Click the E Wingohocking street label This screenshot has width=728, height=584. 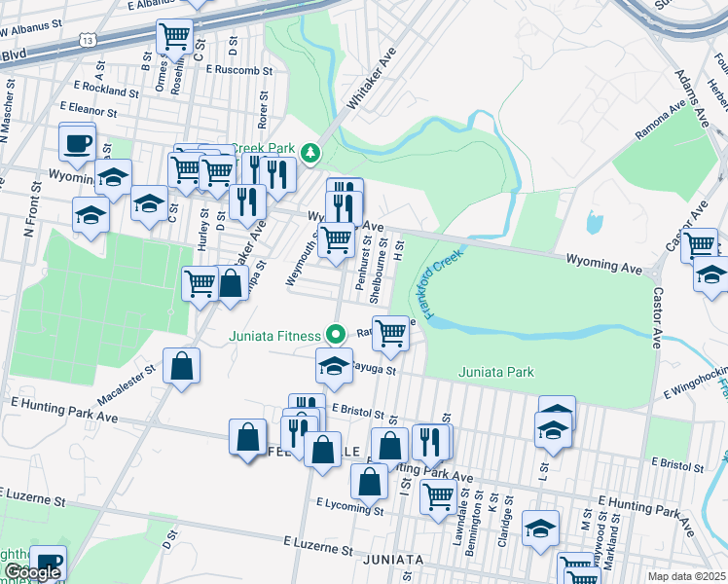click(x=695, y=383)
